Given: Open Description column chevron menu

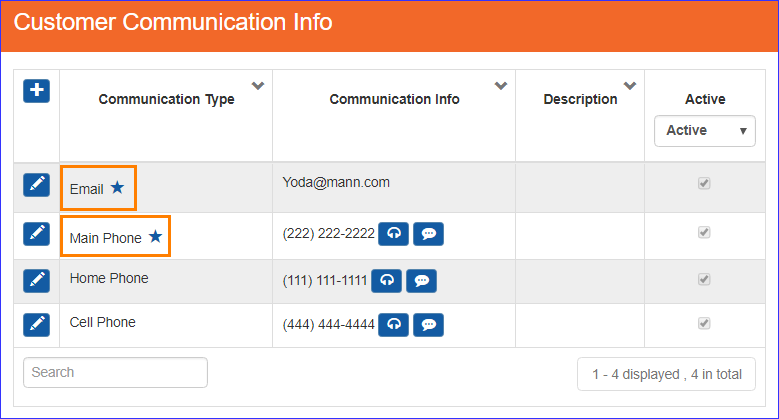Looking at the screenshot, I should (630, 86).
